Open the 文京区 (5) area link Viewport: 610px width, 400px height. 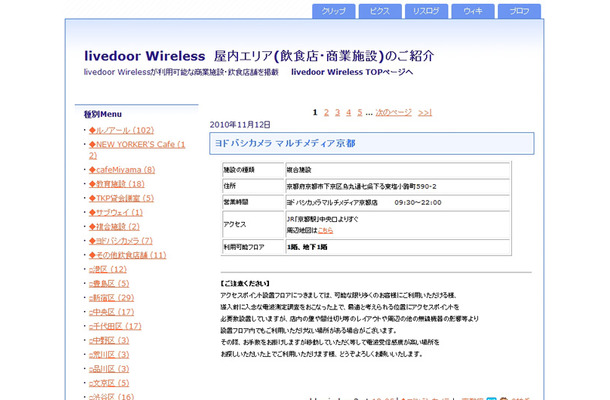click(x=109, y=383)
